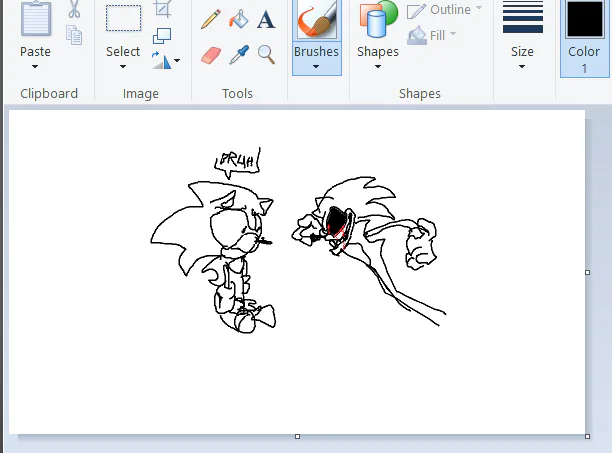Click the canvas right-edge resize handle

tap(587, 272)
